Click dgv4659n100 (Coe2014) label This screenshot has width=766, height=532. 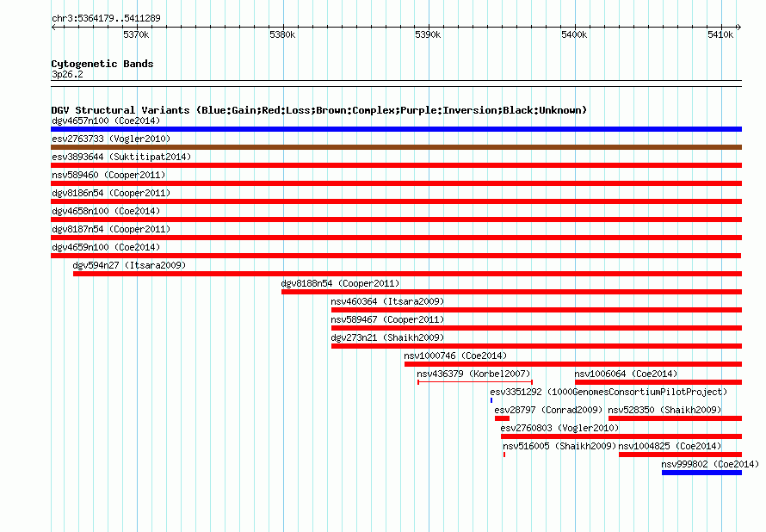click(106, 247)
